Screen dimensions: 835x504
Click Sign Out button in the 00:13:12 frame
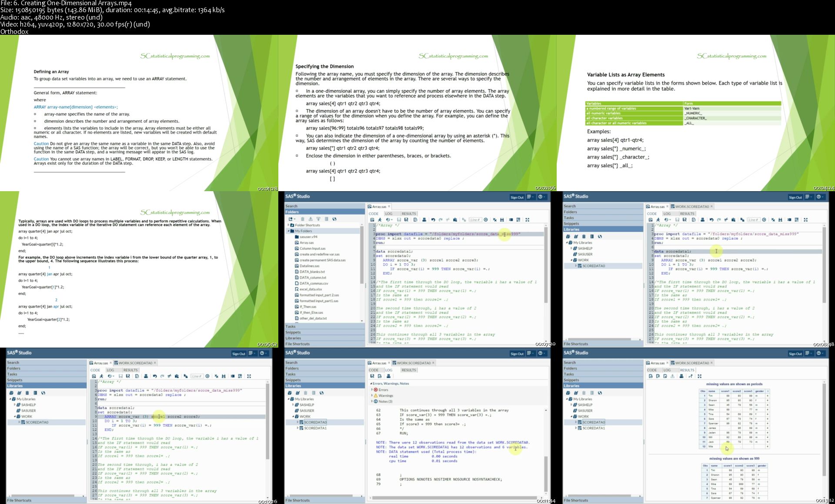coord(795,354)
